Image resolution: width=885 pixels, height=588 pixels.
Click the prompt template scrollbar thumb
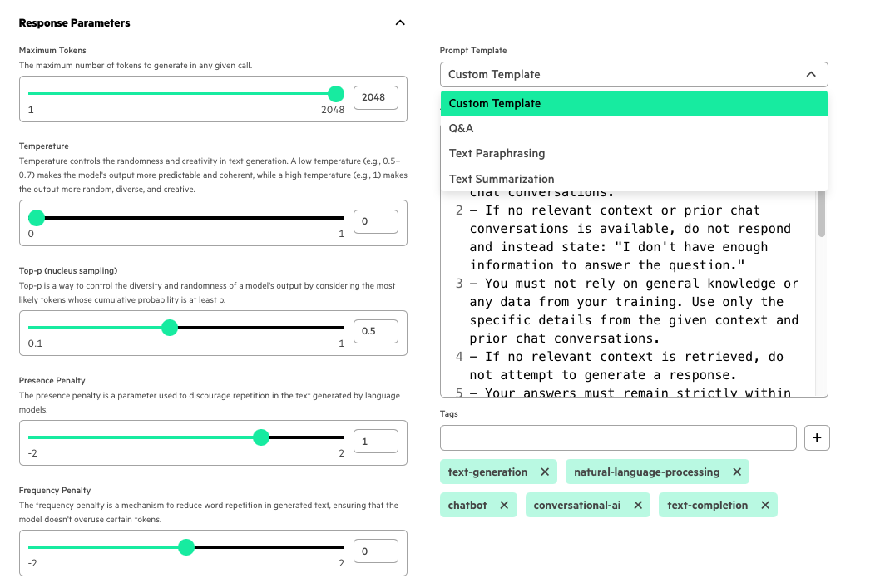[821, 214]
